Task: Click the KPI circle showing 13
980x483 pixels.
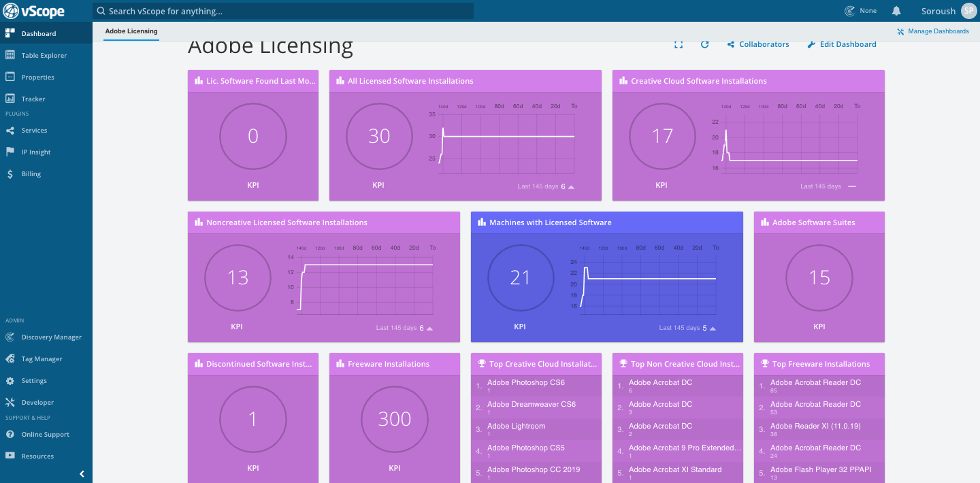Action: pos(238,278)
